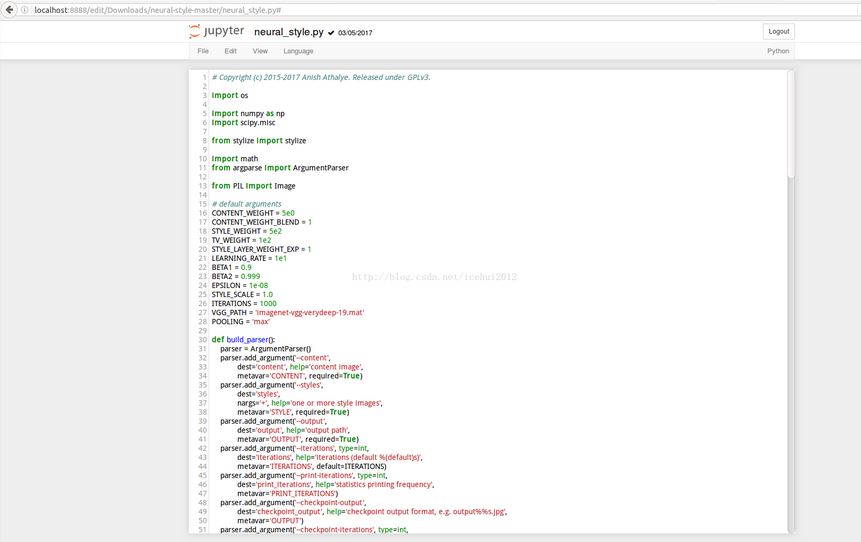Click on the def build_parser line

[243, 340]
